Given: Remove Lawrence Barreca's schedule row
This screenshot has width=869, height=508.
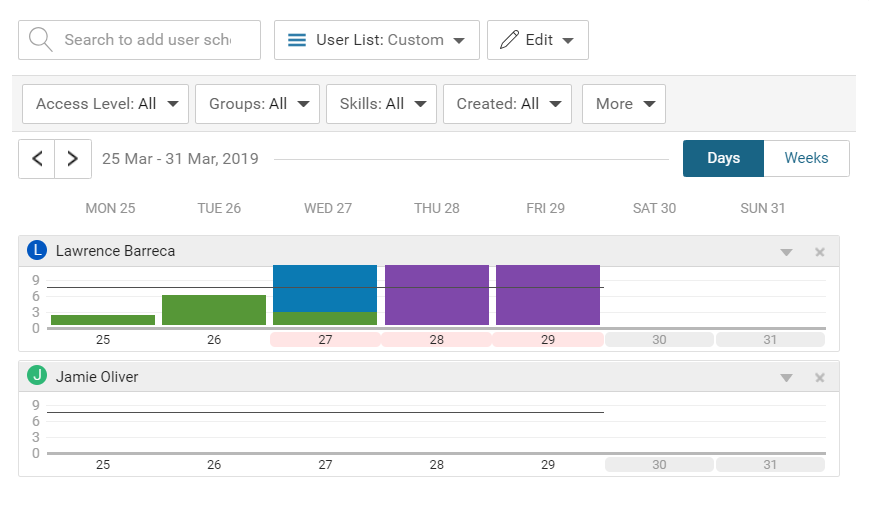Looking at the screenshot, I should pyautogui.click(x=820, y=252).
